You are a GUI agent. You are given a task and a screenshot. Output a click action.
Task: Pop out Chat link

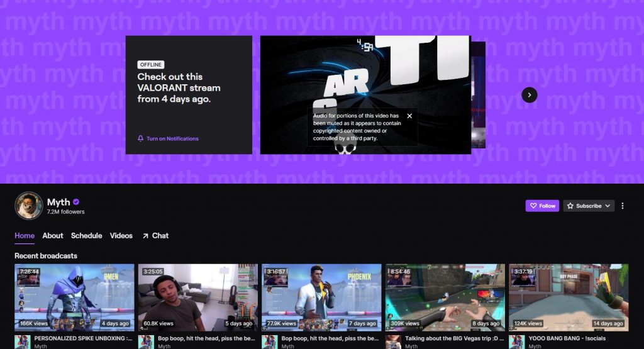point(155,236)
